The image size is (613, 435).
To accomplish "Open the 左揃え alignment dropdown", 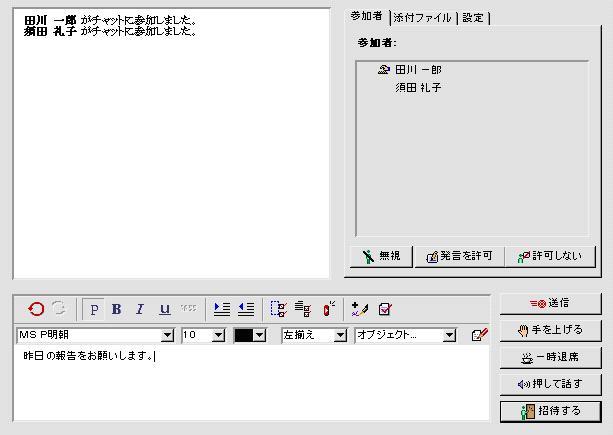I will click(340, 335).
